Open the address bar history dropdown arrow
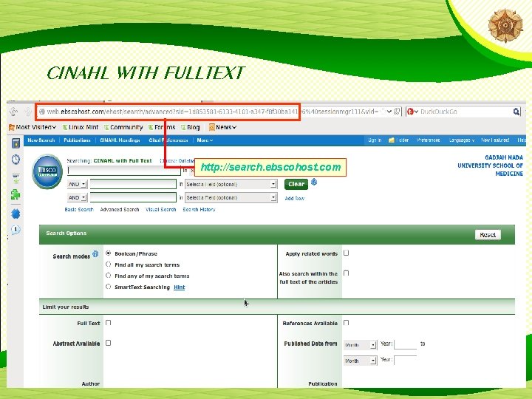This screenshot has height=399, width=532. coord(389,112)
